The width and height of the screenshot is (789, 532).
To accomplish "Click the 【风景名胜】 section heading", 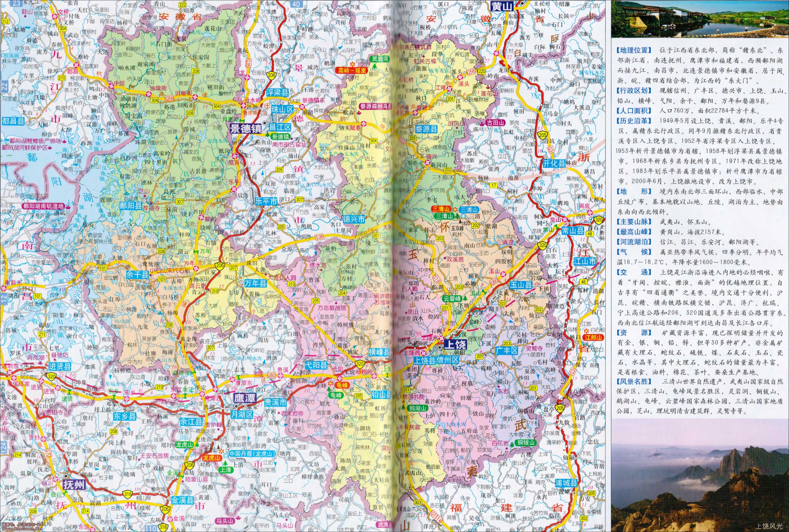I will click(634, 382).
